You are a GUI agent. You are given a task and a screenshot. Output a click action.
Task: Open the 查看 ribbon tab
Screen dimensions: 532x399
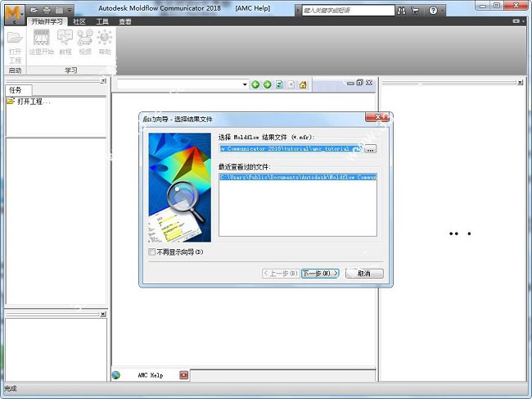pyautogui.click(x=125, y=22)
